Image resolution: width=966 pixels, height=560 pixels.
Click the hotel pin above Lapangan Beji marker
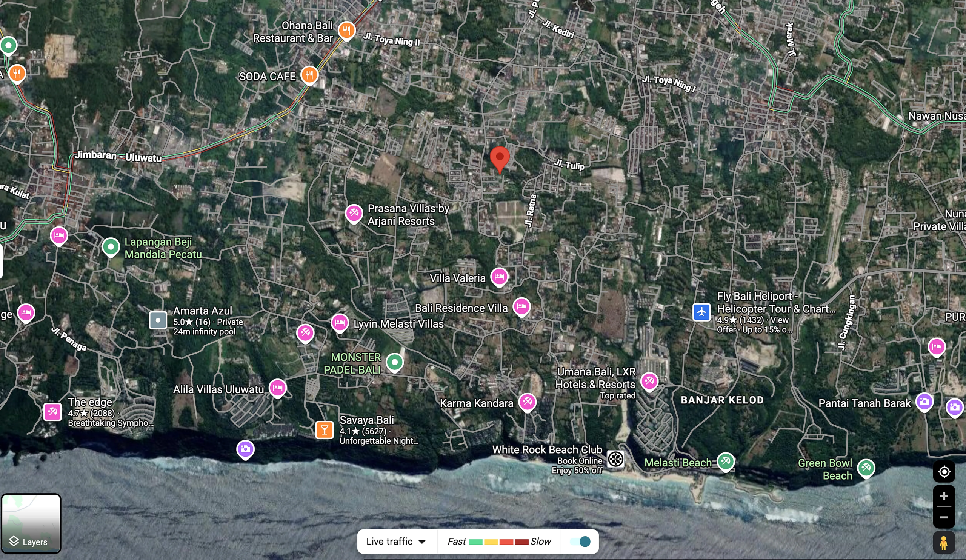[58, 236]
